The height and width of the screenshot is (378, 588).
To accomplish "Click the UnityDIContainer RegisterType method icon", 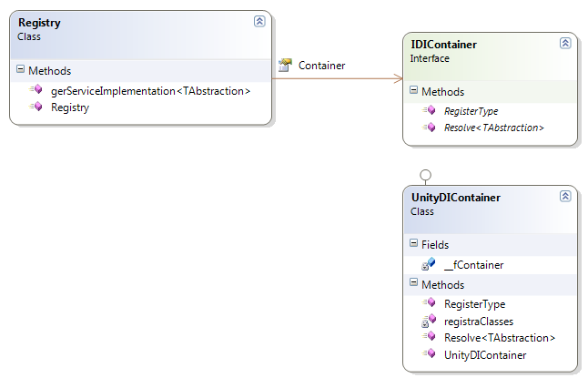I will point(430,303).
